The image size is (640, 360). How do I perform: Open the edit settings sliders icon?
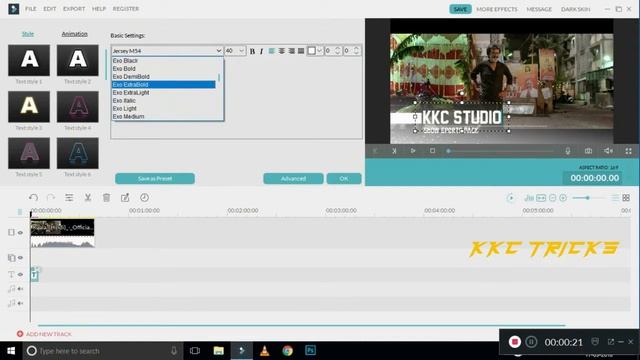69,198
